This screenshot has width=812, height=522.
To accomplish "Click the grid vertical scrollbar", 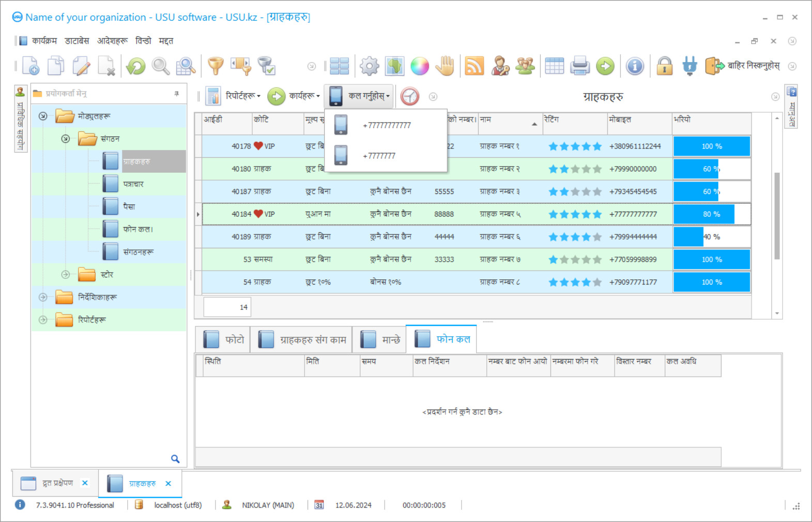I will click(x=777, y=216).
